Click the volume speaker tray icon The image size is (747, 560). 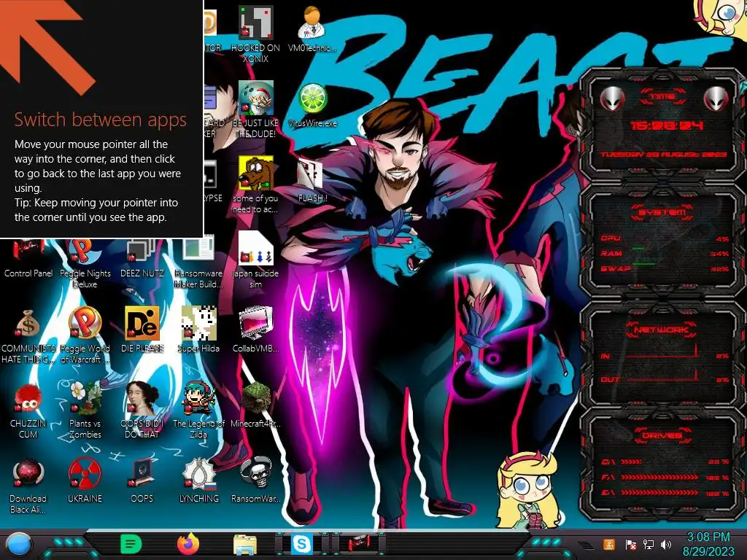point(666,544)
